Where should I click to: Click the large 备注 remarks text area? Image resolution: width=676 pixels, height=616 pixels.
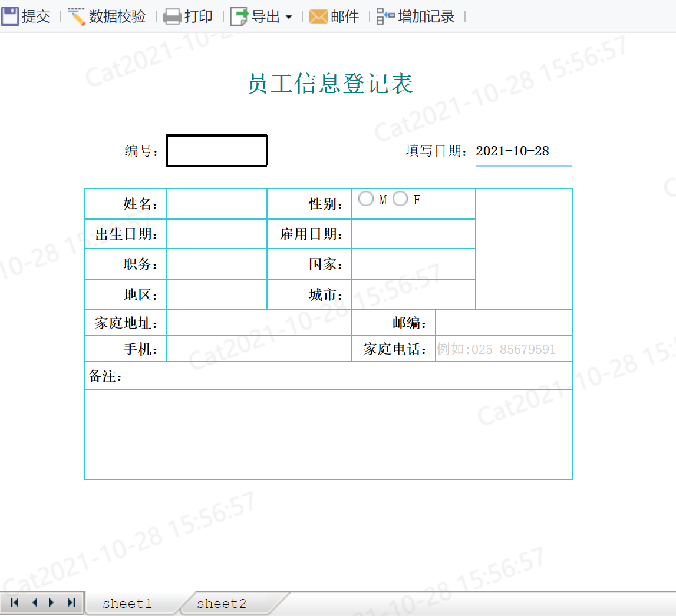(x=328, y=435)
